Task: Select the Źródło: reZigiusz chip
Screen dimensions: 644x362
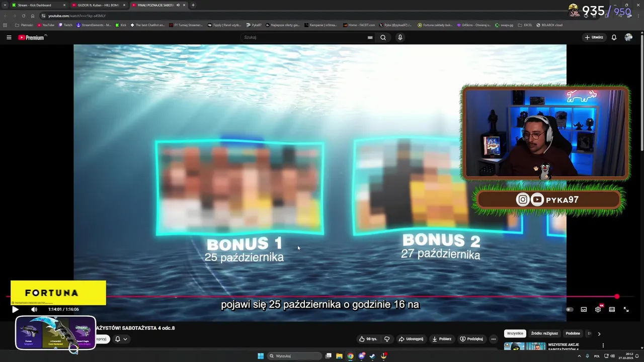Action: click(x=544, y=333)
